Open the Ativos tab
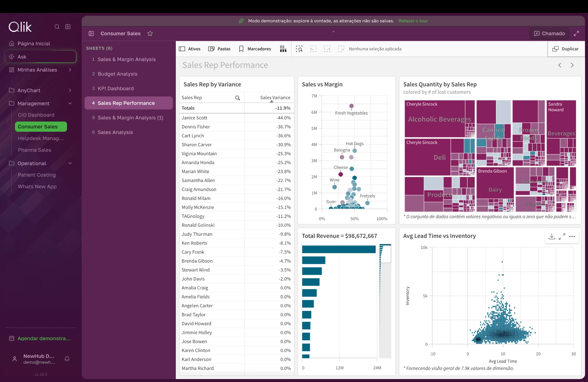 pos(190,49)
